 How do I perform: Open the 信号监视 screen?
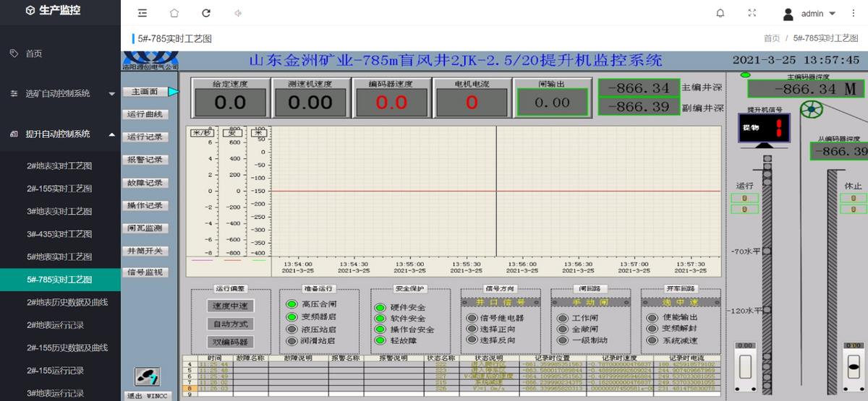coord(145,272)
